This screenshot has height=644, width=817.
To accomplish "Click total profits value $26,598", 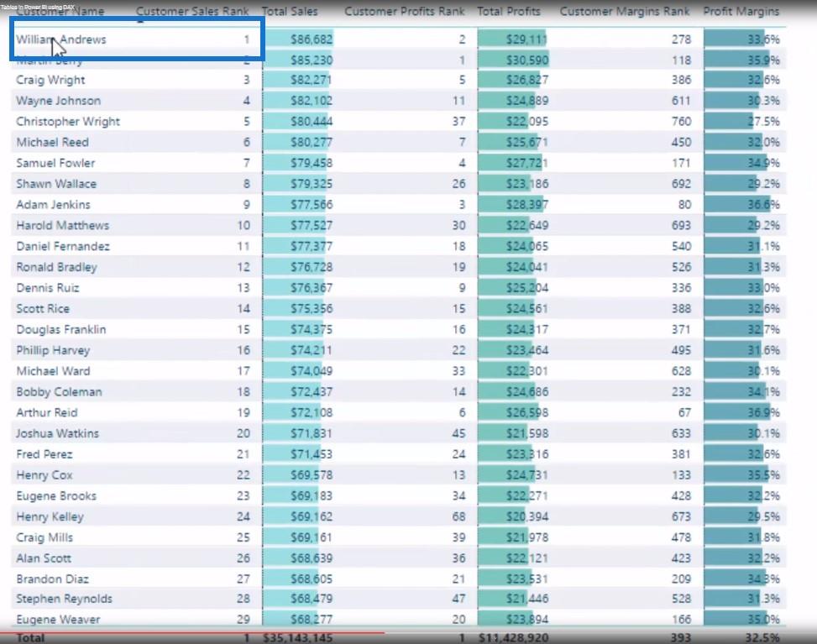I will 527,414.
